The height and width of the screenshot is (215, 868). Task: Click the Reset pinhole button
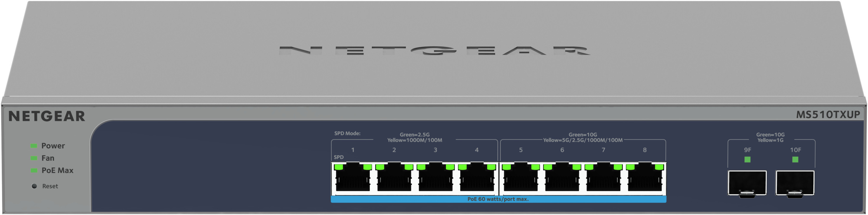(x=34, y=186)
